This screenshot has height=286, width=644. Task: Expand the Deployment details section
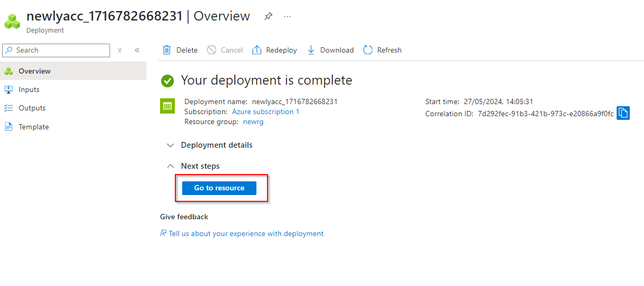(170, 145)
